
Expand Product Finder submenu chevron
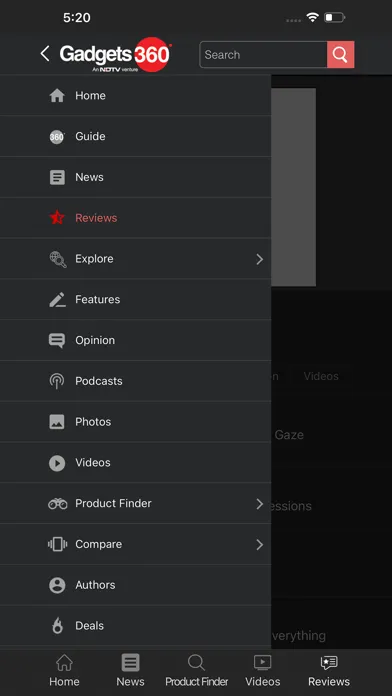coord(260,504)
